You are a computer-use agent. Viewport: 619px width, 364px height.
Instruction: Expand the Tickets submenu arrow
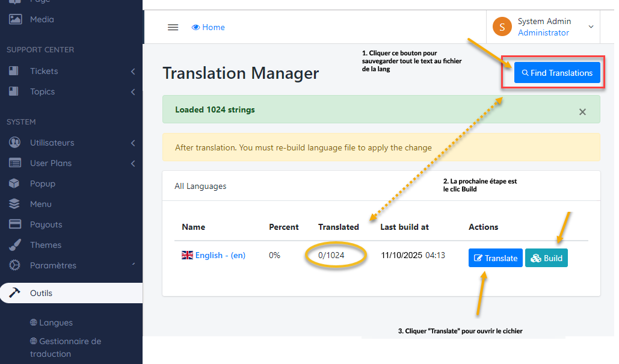pyautogui.click(x=132, y=72)
